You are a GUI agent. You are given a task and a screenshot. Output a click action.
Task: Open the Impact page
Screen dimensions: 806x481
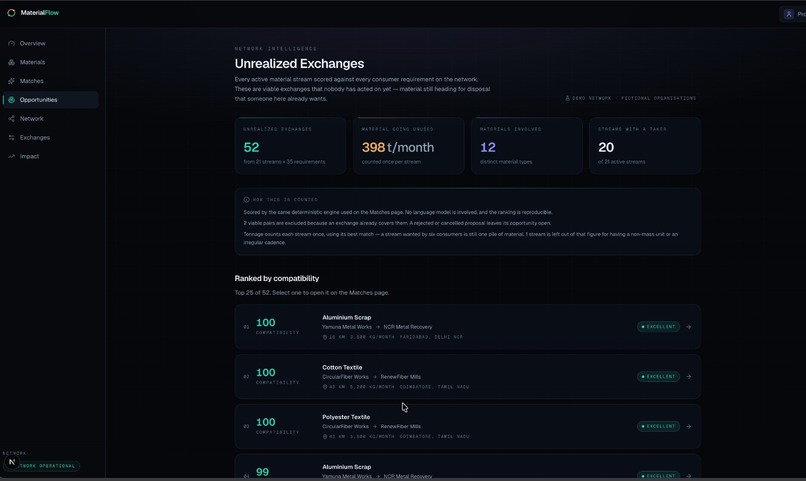coord(50,156)
